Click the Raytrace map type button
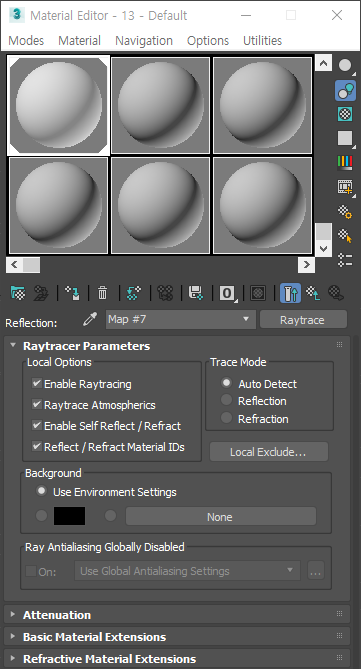The height and width of the screenshot is (669, 361). [x=303, y=320]
